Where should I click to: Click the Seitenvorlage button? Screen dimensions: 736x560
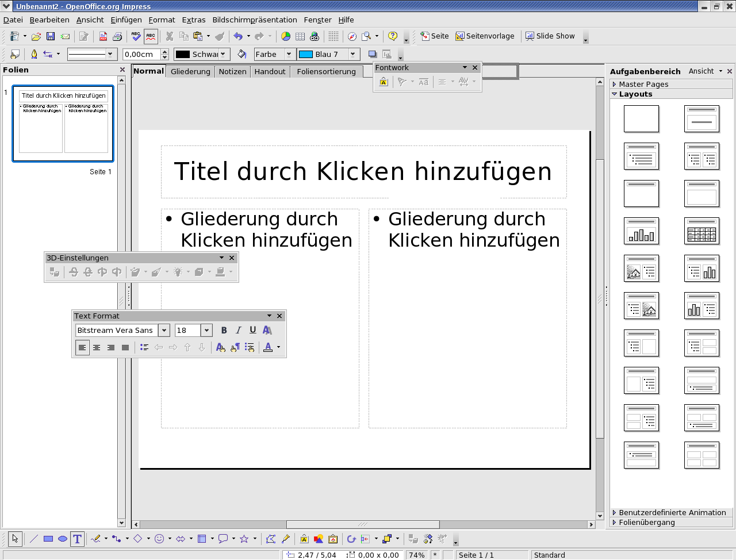pyautogui.click(x=485, y=36)
